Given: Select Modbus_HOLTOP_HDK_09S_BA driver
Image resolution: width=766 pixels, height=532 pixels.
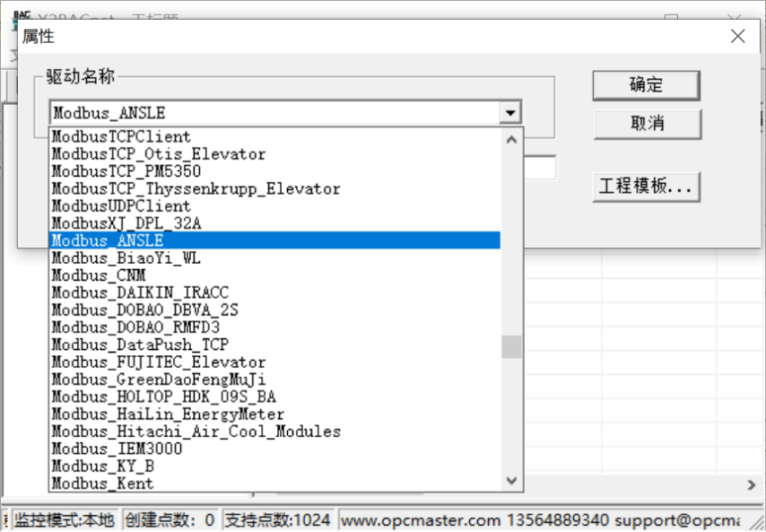Looking at the screenshot, I should tap(275, 397).
